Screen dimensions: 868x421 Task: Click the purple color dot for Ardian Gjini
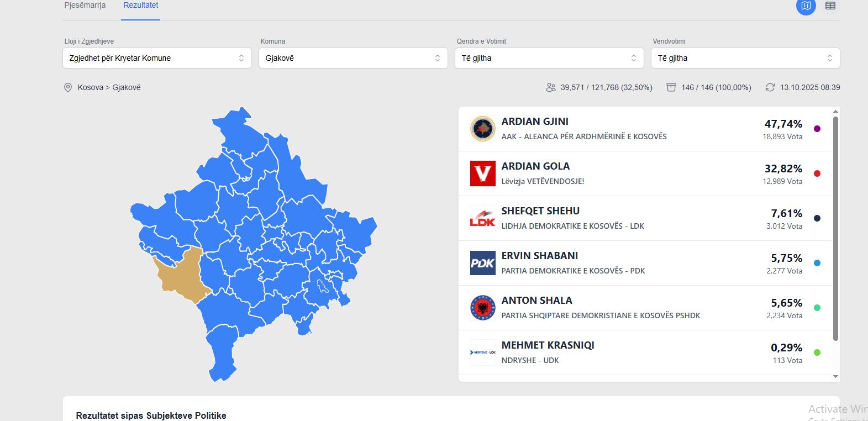point(817,129)
